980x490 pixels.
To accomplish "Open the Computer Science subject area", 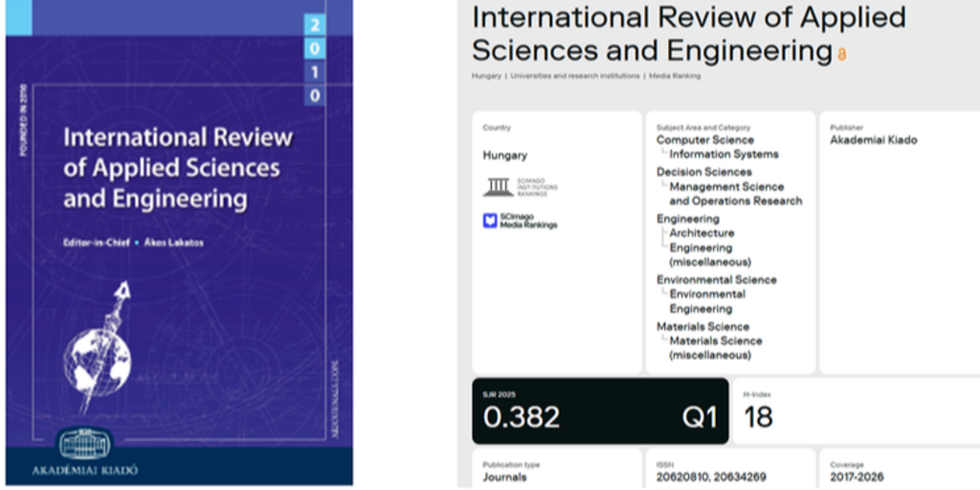I will (704, 140).
